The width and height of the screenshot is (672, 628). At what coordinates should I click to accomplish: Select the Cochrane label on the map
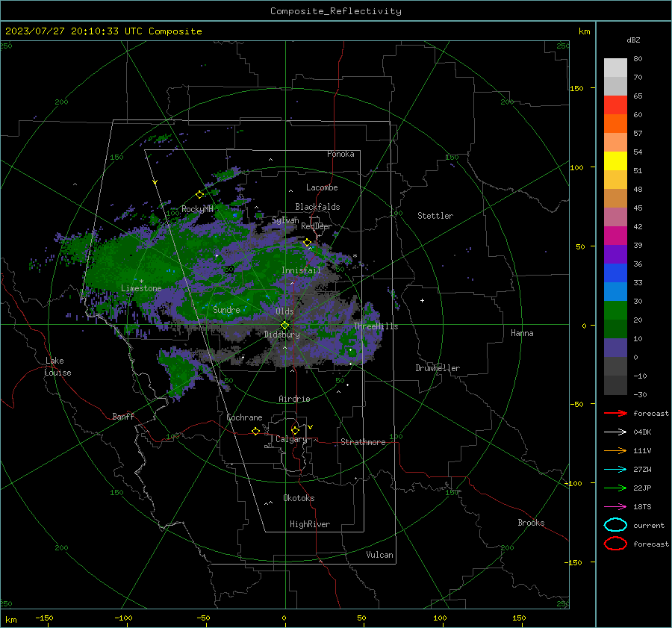pyautogui.click(x=244, y=417)
